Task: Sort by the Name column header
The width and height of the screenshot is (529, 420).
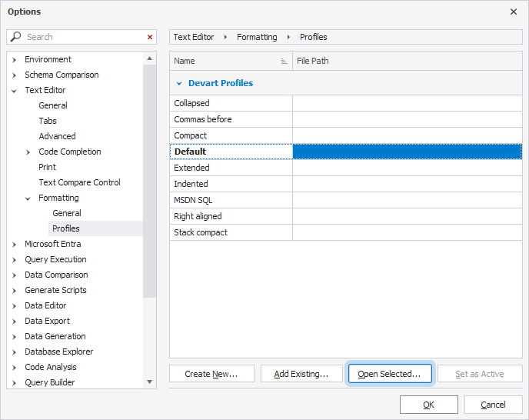Action: click(x=231, y=61)
